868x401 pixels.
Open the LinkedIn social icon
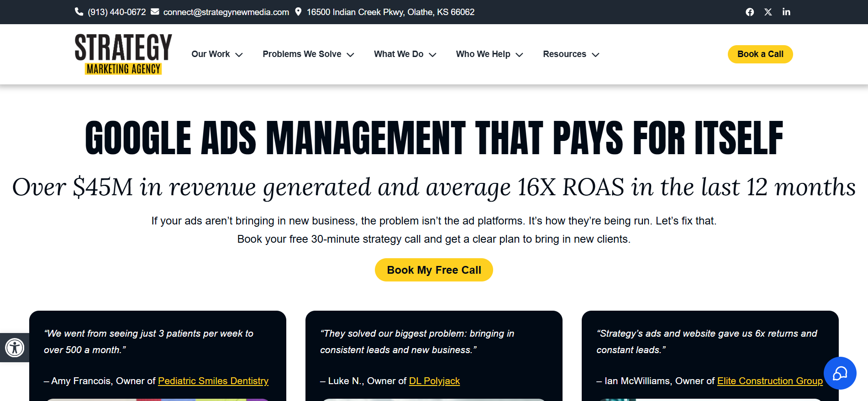tap(786, 12)
